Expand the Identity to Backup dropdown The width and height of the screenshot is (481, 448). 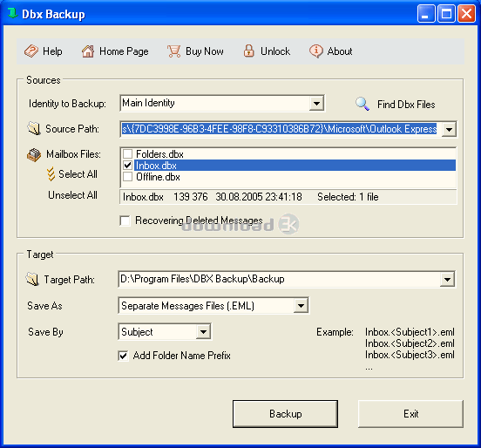(316, 104)
